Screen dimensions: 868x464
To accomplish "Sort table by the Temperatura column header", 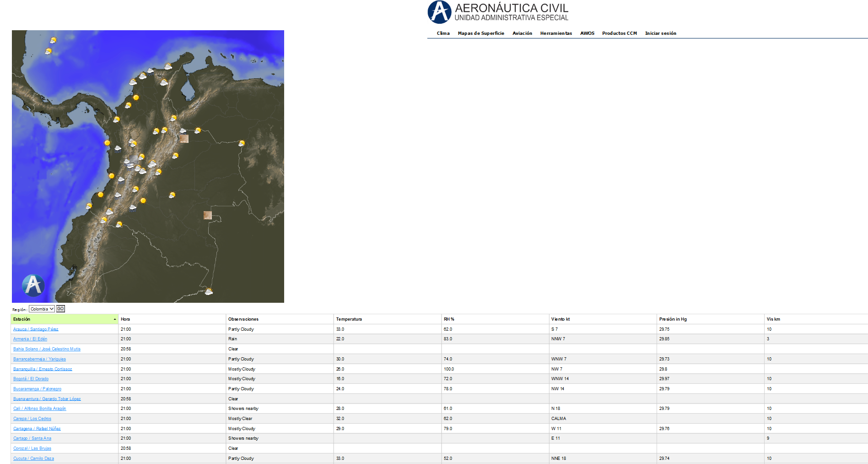I will [x=387, y=319].
